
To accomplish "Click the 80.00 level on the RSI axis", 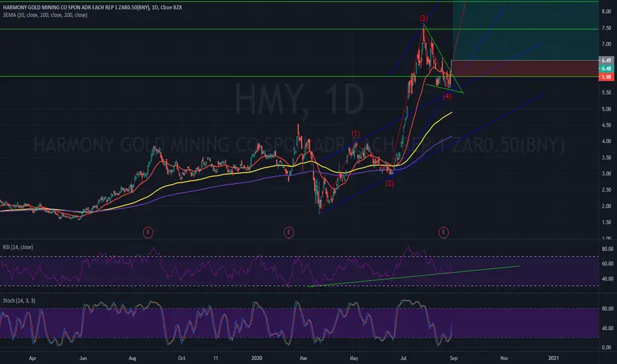I will (x=607, y=249).
